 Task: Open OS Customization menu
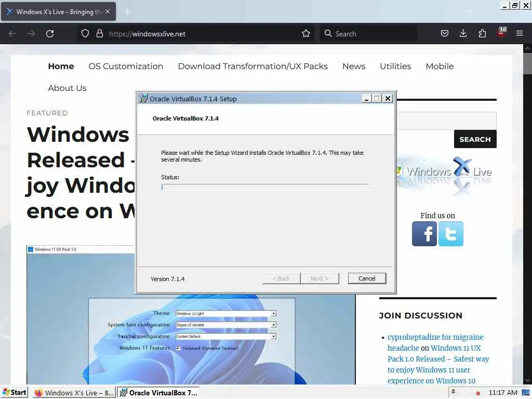[x=126, y=66]
